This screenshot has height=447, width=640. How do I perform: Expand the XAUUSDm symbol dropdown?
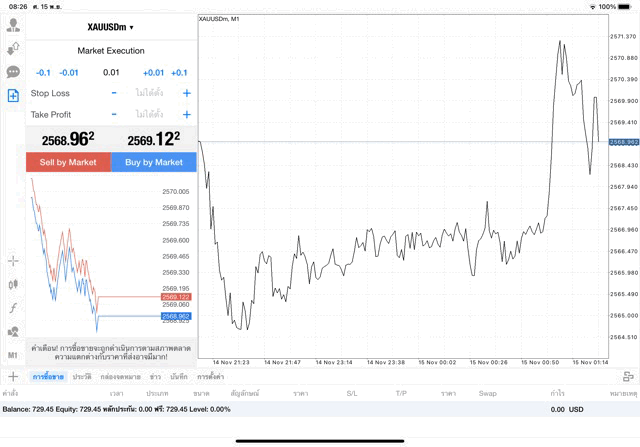pyautogui.click(x=110, y=27)
